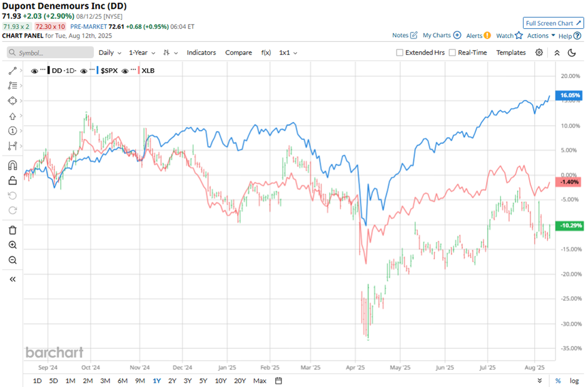Collapse the drawing tools sidebar

point(13,279)
